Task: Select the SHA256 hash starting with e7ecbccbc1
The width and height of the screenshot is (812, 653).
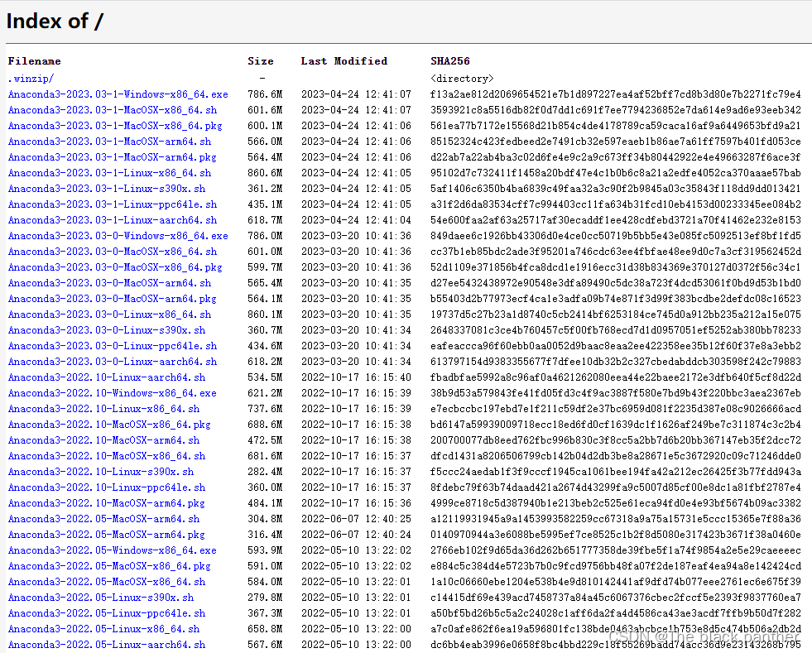Action: [x=616, y=409]
